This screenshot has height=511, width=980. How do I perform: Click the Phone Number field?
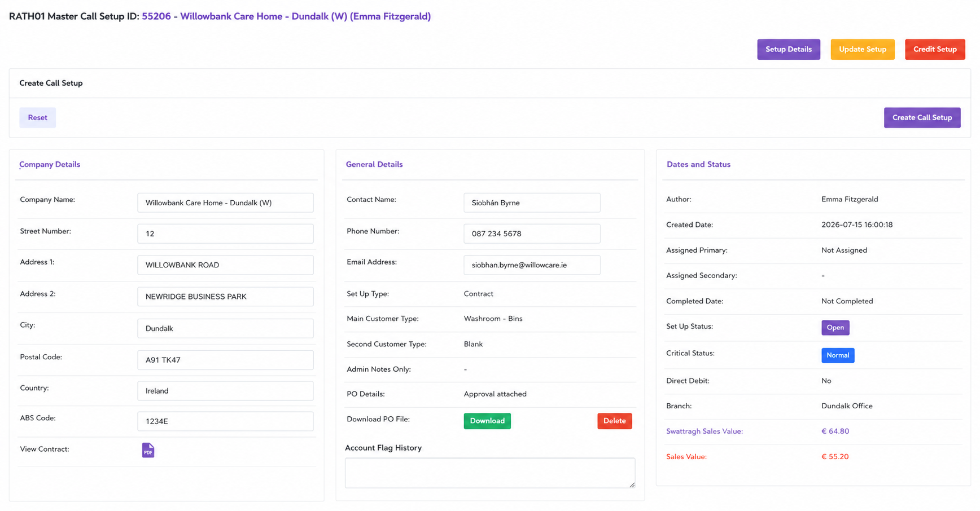[532, 234]
